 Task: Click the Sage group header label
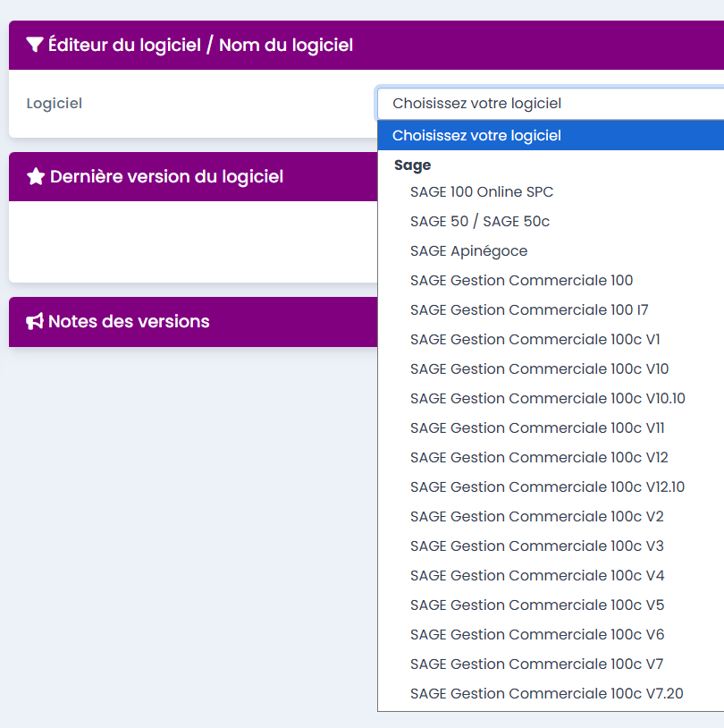[412, 165]
